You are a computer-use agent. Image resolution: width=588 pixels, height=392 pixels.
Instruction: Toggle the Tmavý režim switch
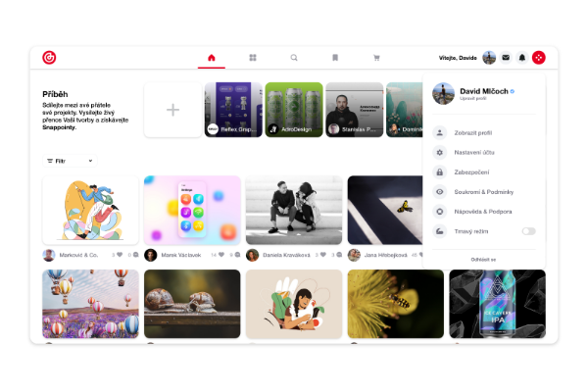coord(528,231)
